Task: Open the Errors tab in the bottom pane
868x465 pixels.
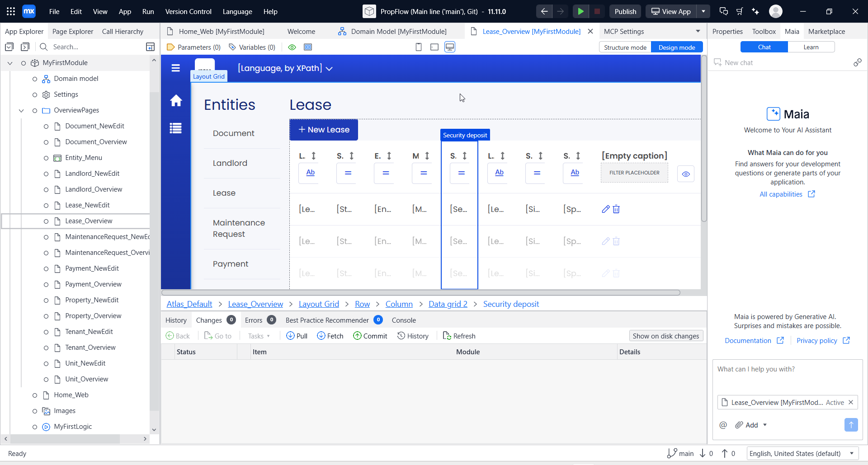Action: point(260,320)
